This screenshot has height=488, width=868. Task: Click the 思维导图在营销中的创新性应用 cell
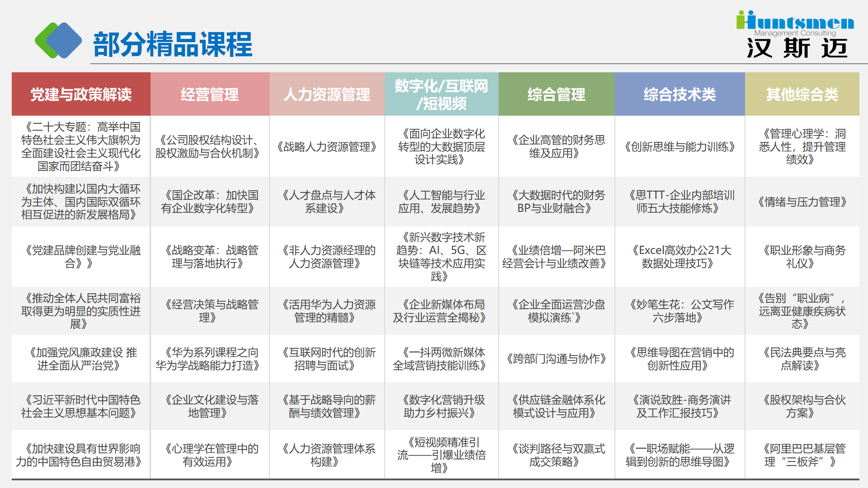point(680,359)
